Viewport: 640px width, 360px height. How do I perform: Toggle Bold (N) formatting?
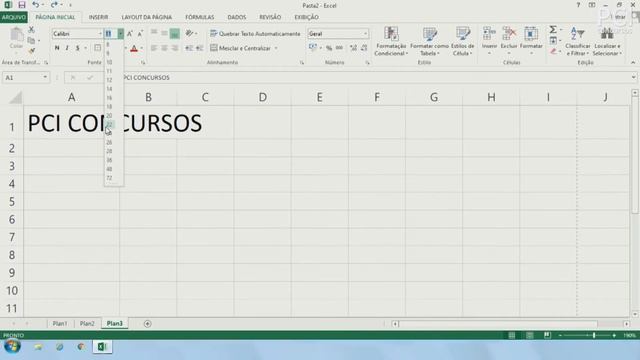57,48
